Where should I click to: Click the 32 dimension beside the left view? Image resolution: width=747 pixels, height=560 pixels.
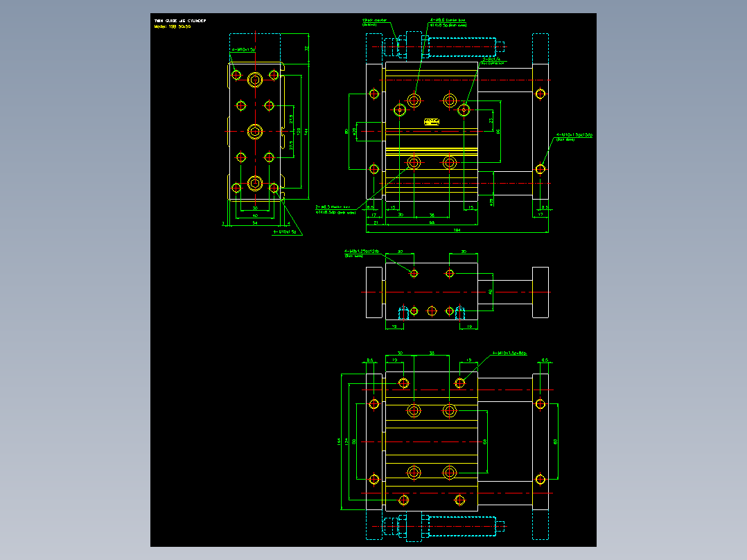pos(307,49)
